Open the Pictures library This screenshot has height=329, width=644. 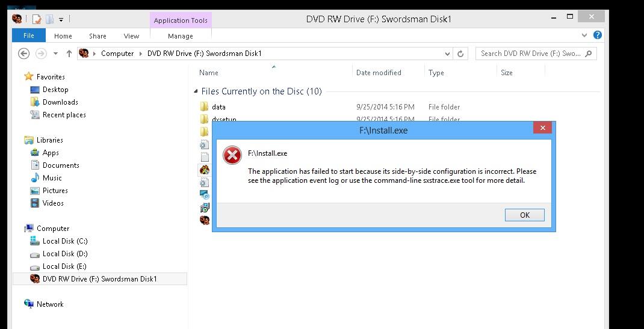[x=55, y=191]
